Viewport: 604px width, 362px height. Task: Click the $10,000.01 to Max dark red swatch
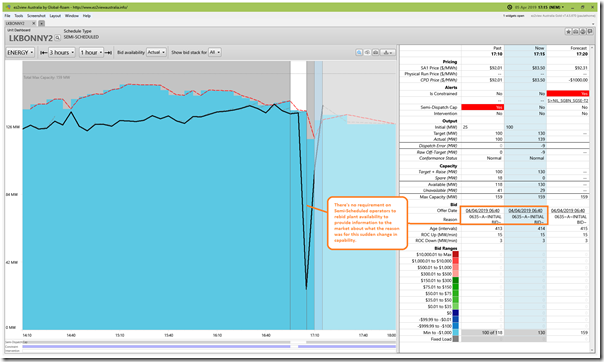point(455,255)
